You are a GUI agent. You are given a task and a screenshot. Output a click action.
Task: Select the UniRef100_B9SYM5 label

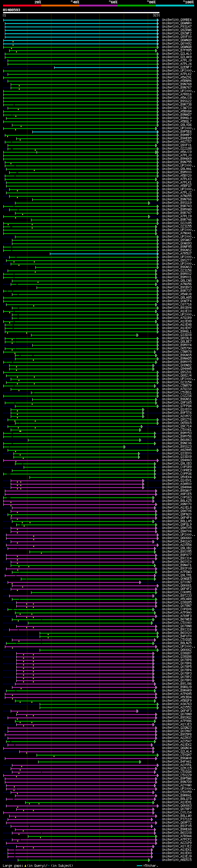click(x=177, y=551)
